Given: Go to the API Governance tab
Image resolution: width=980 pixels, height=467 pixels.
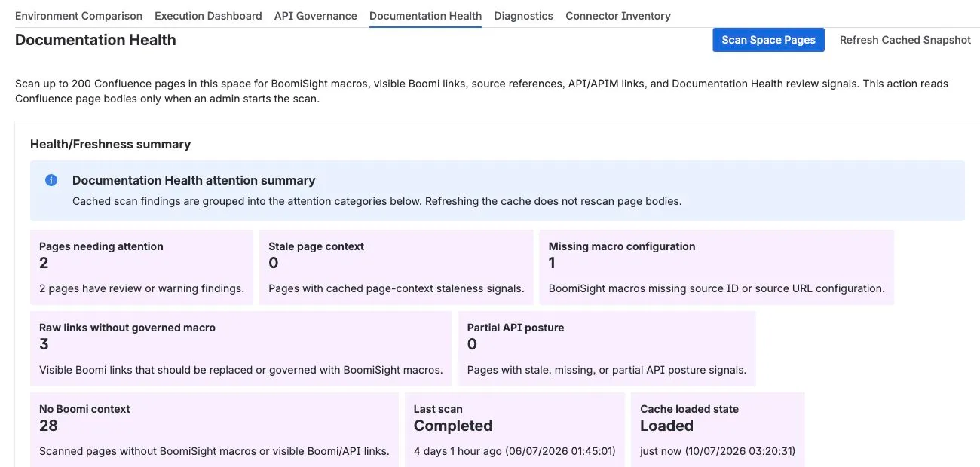Looking at the screenshot, I should tap(316, 15).
